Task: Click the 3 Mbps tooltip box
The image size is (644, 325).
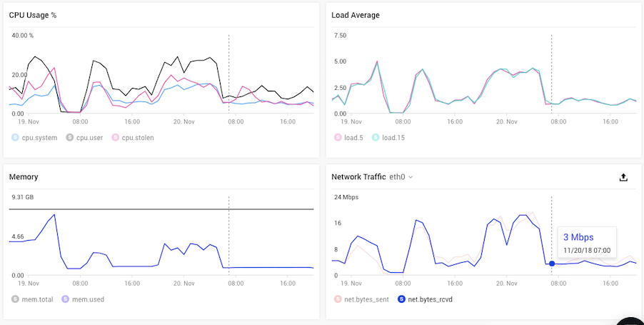Action: click(x=587, y=242)
